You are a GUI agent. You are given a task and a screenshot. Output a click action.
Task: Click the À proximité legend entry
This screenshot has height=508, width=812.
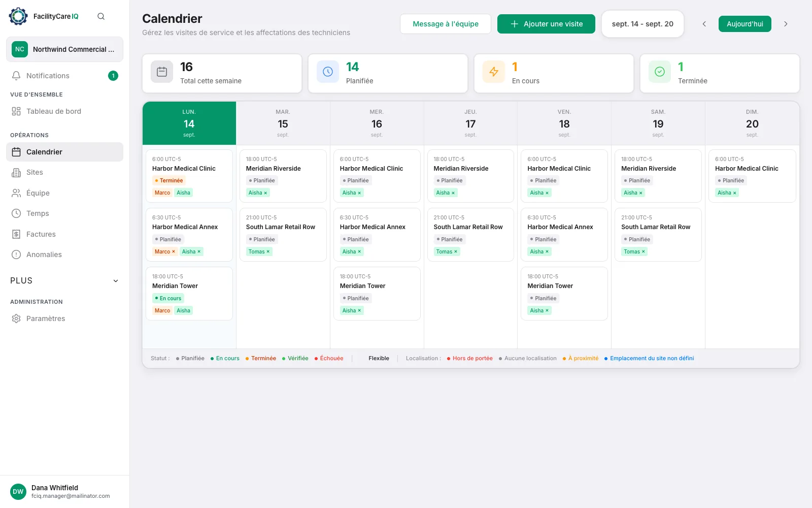(x=581, y=358)
